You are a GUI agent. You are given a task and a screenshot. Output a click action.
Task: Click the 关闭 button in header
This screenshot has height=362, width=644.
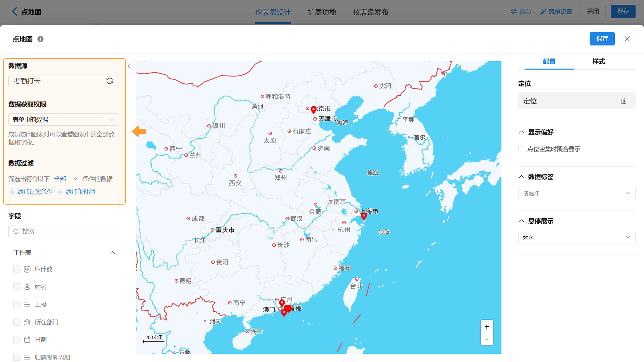[593, 11]
